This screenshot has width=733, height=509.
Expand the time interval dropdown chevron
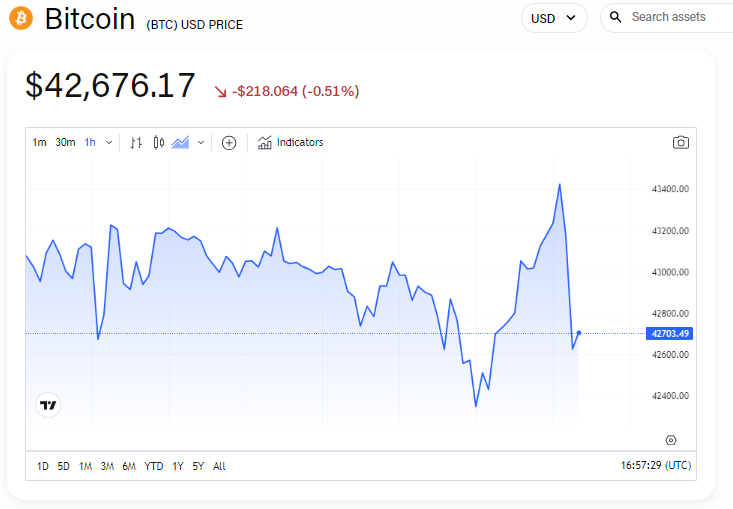click(x=109, y=143)
